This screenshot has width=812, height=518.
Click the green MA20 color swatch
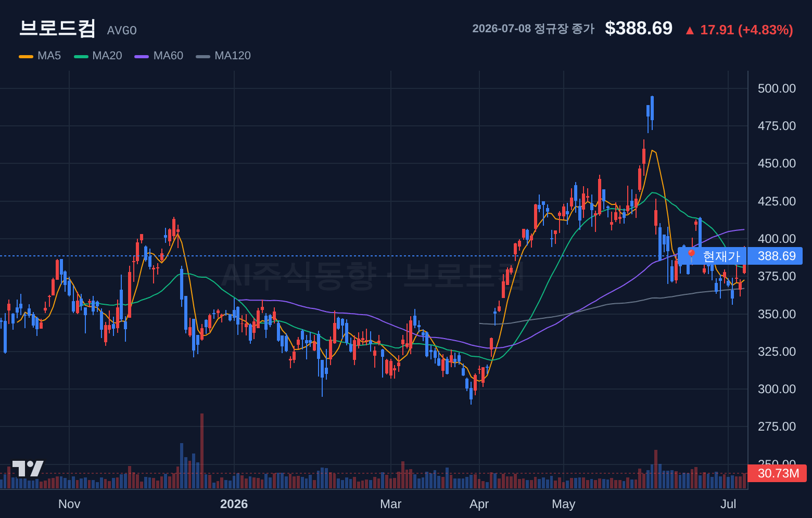click(x=81, y=56)
